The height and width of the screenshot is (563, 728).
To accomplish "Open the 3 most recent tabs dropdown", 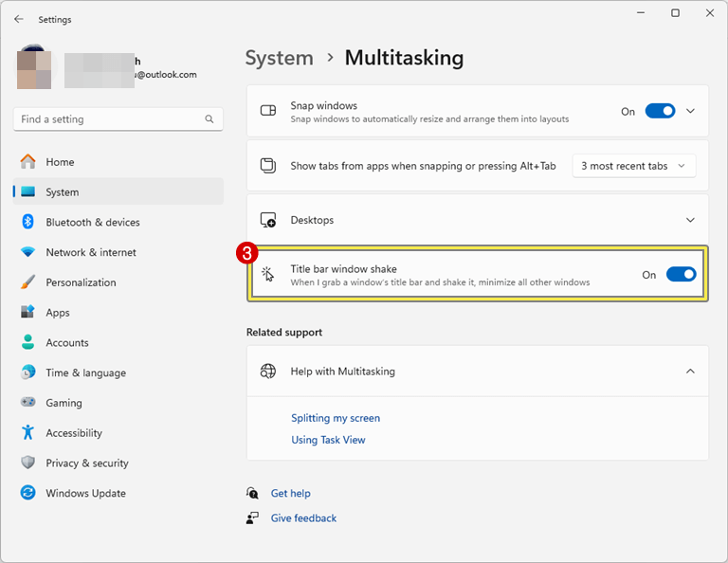I will [x=634, y=166].
